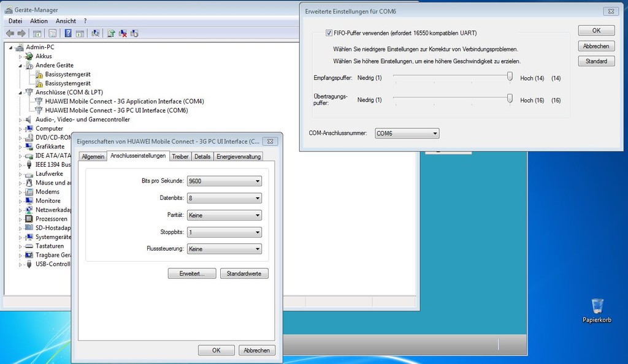Click the Monitore device icon
Screen dimensions: 628x364
[29, 201]
